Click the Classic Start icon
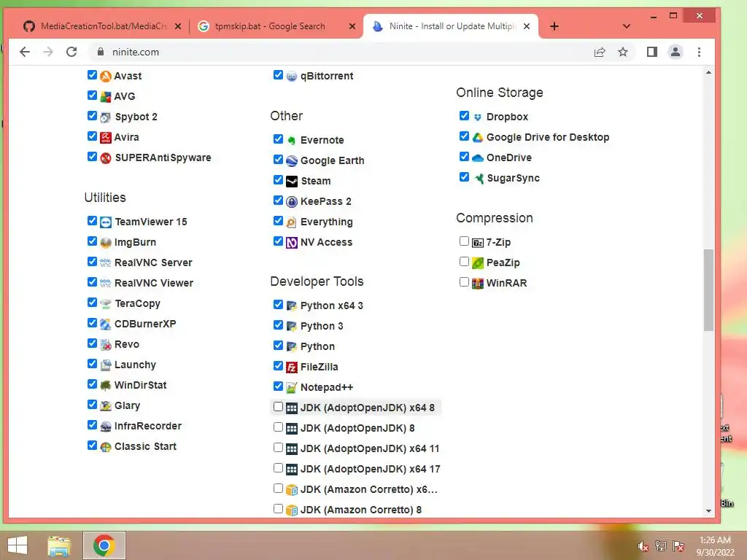747x560 pixels. 105,447
